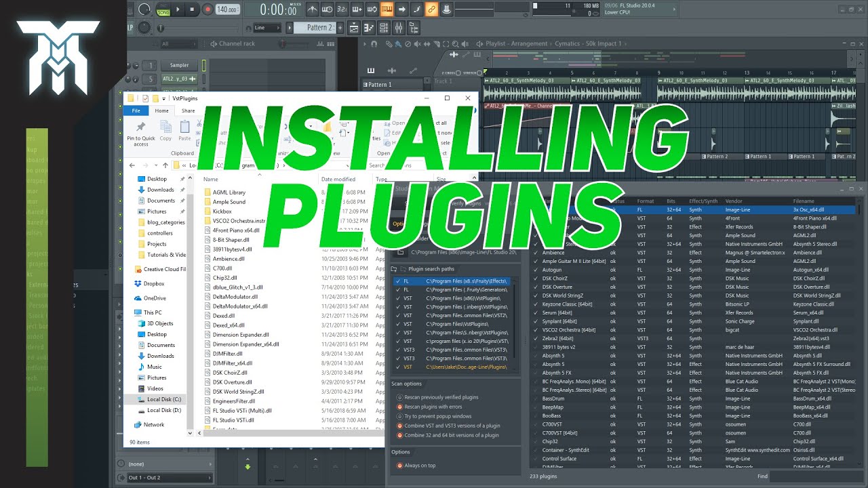Select the Sampler channel button
This screenshot has height=488, width=868.
click(x=179, y=65)
